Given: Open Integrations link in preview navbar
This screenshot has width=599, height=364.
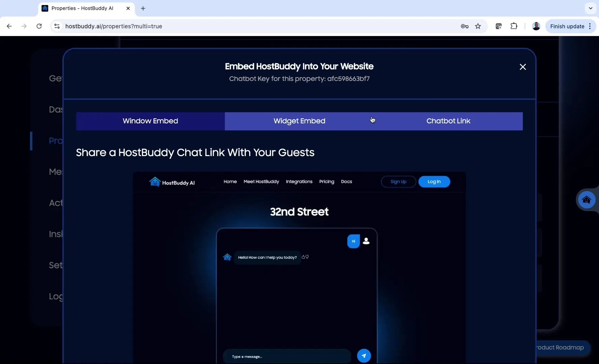Looking at the screenshot, I should pyautogui.click(x=299, y=182).
